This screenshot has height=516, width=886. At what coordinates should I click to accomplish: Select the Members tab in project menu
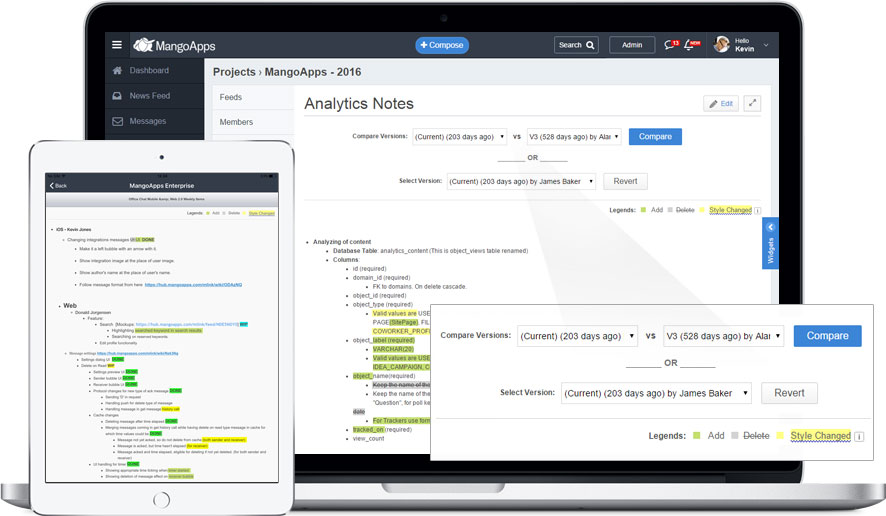pos(253,122)
